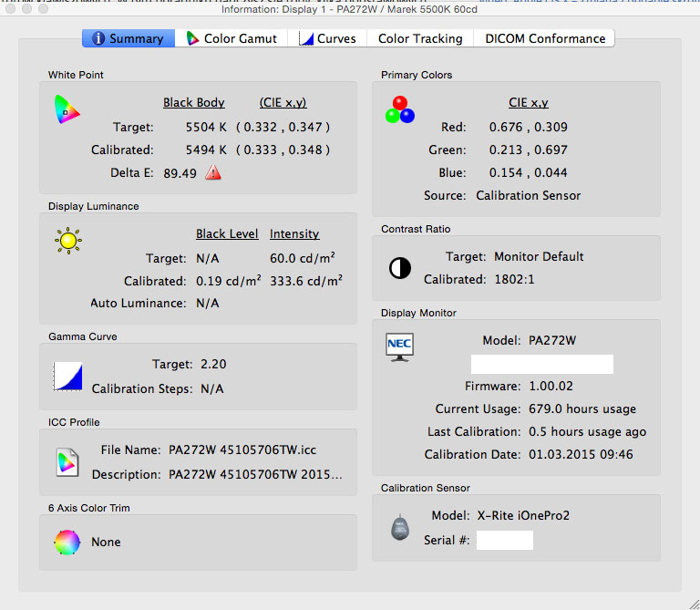The width and height of the screenshot is (700, 610).
Task: Click the (CIE x,y) White Point header
Action: tap(283, 102)
